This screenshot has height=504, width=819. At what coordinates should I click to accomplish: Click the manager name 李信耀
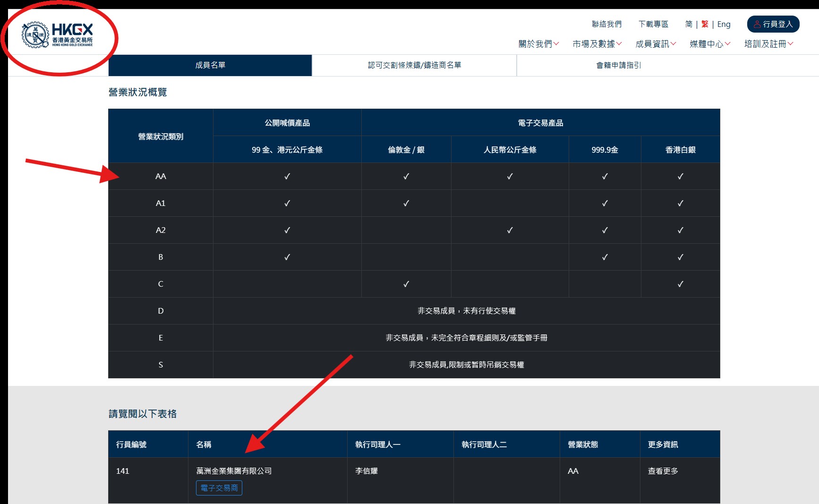[367, 471]
